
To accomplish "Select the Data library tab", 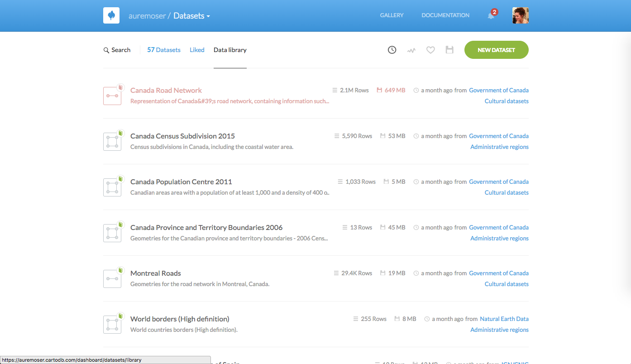I will click(x=230, y=50).
